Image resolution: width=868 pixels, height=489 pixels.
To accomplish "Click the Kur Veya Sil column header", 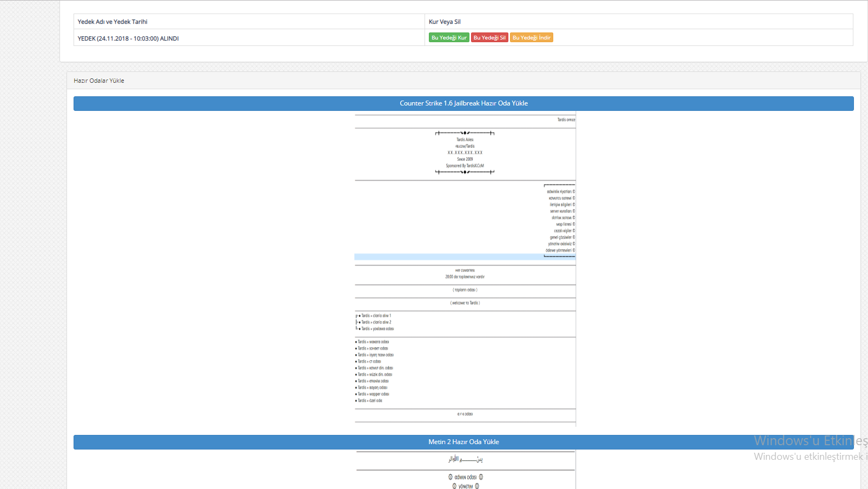I will [x=445, y=22].
